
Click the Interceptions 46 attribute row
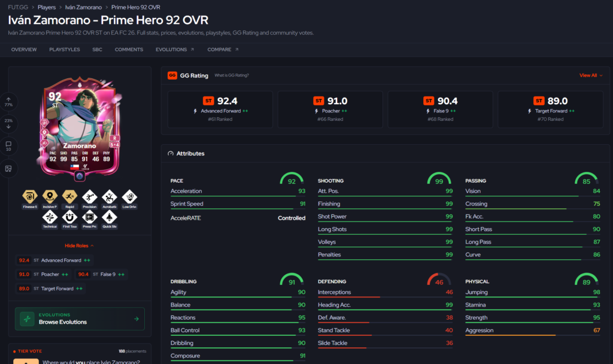pos(385,293)
